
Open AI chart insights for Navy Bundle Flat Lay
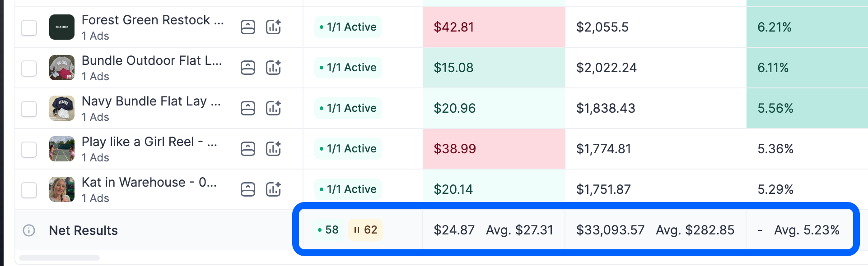[x=273, y=108]
